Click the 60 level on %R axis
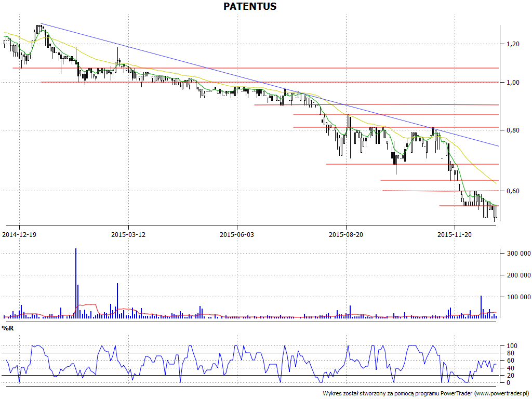Screen dimensions: 532x399 (x=512, y=361)
